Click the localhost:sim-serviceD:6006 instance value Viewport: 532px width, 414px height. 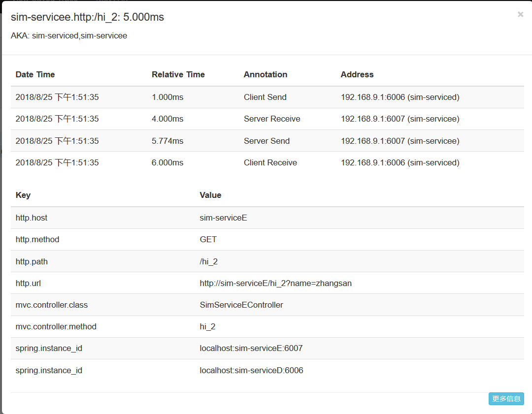pos(251,370)
